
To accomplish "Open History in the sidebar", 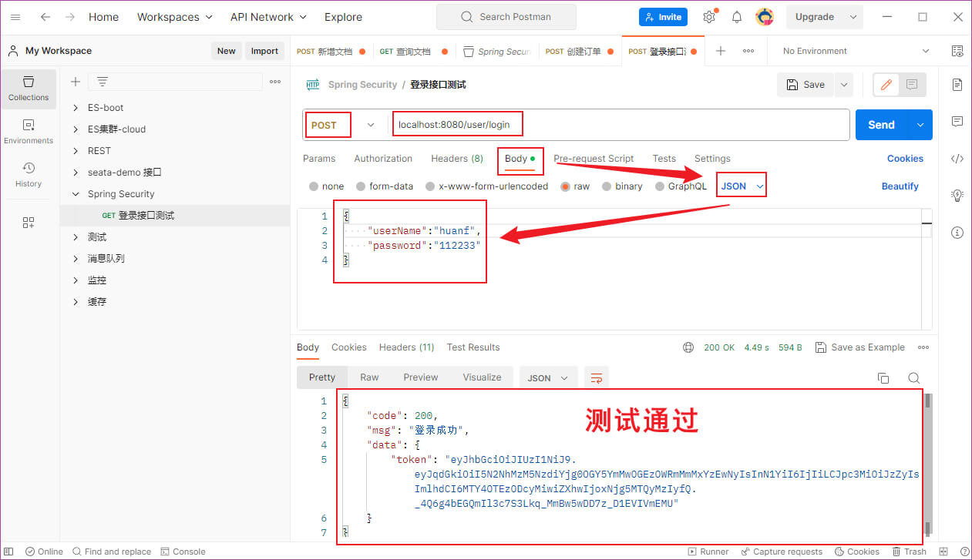I will 29,175.
